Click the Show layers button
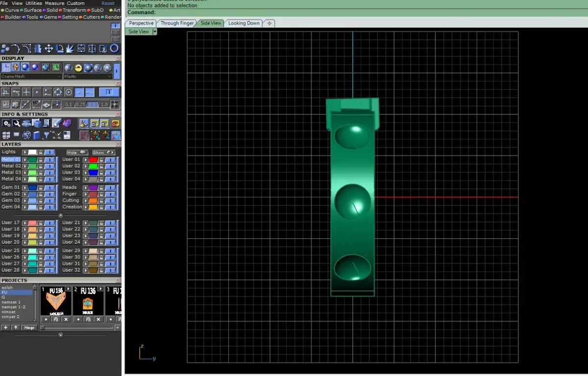 point(103,152)
